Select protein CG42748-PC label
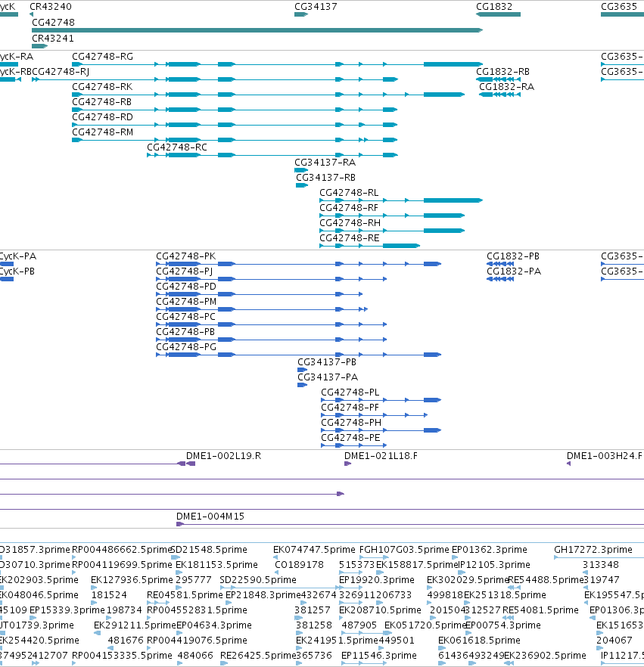 [x=186, y=316]
